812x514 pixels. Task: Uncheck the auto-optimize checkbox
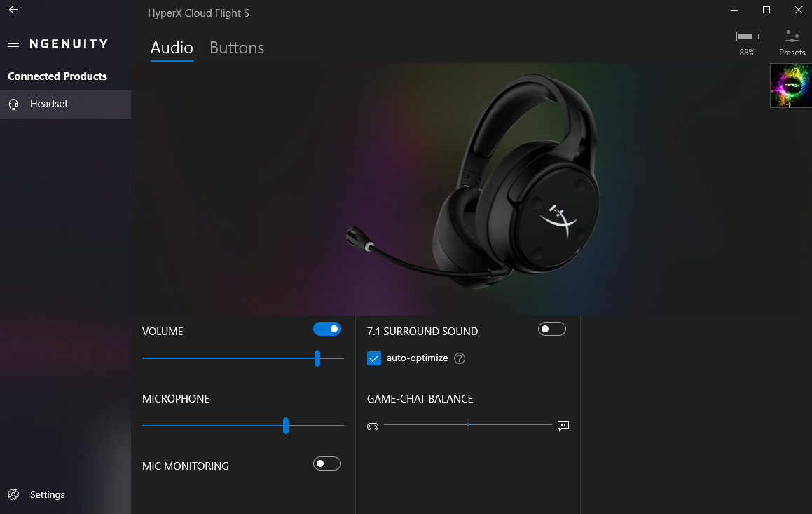pyautogui.click(x=374, y=358)
